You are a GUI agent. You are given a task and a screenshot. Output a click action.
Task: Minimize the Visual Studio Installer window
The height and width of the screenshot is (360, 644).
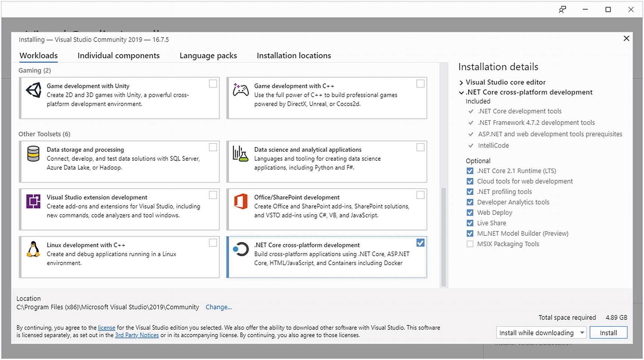[585, 10]
